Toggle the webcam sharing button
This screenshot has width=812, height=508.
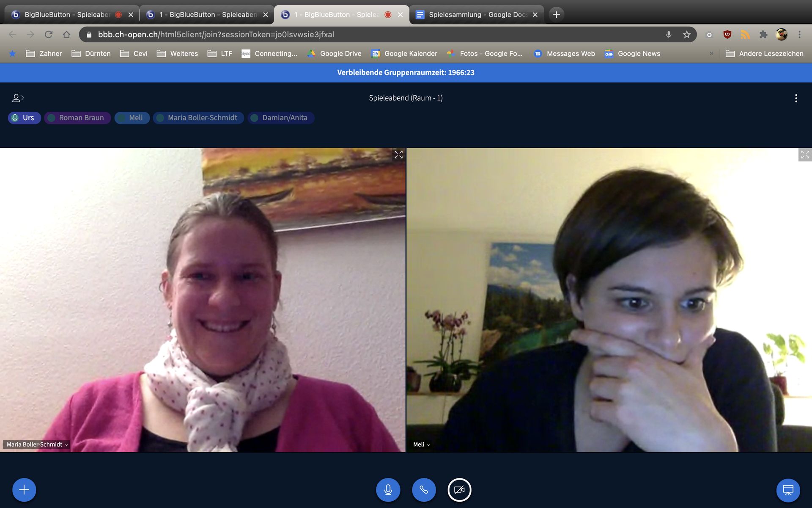(x=459, y=490)
